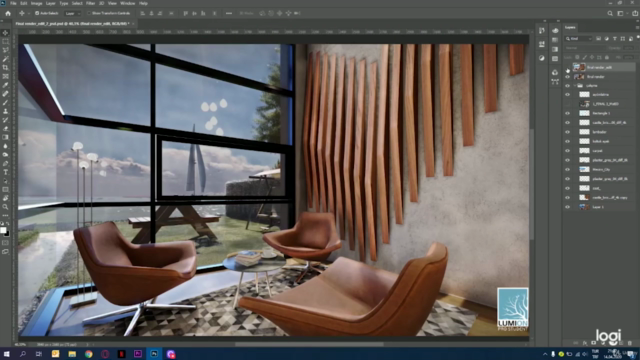Open the Image menu
Screen dimensions: 640x360
(x=36, y=3)
